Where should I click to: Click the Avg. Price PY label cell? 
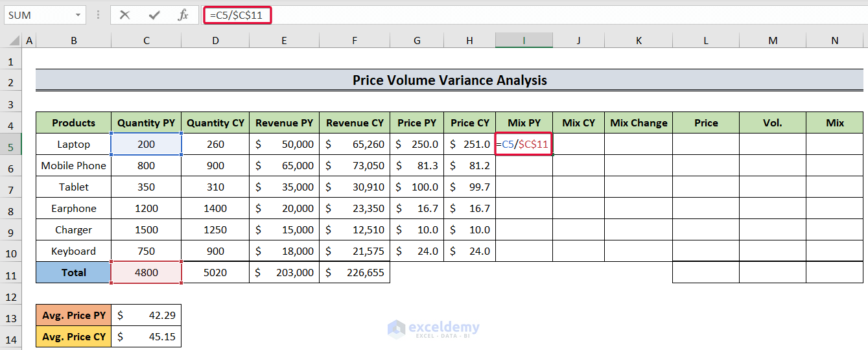point(73,316)
